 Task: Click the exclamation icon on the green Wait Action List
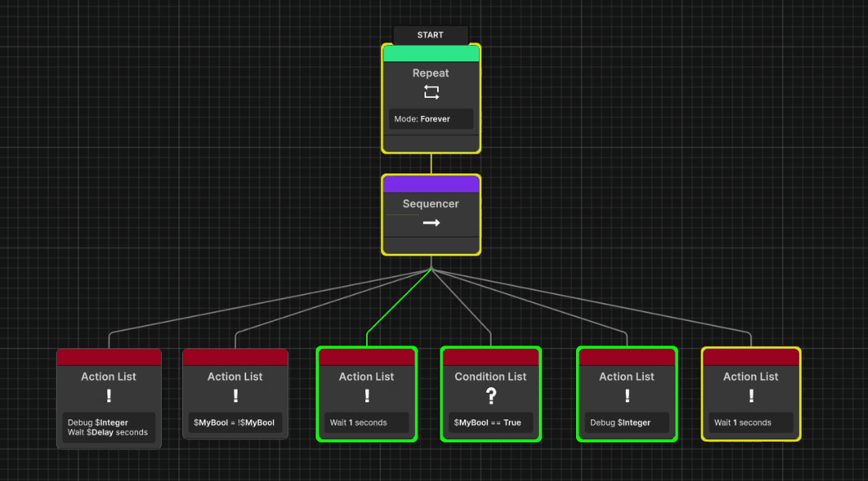pyautogui.click(x=367, y=393)
